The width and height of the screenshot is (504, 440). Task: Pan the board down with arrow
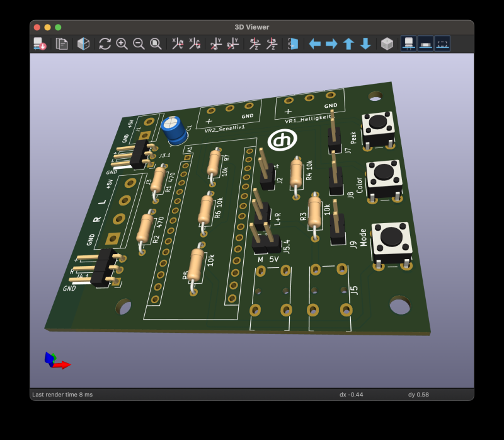[365, 43]
